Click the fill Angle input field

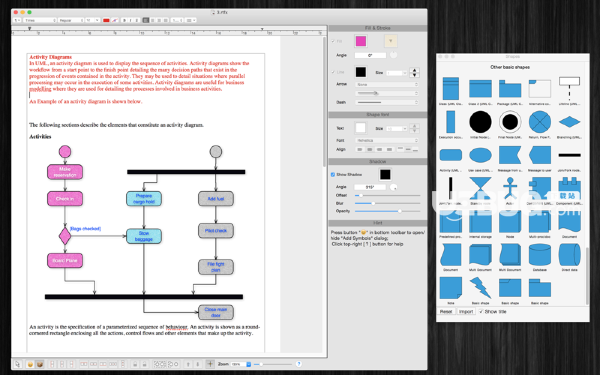tap(370, 55)
